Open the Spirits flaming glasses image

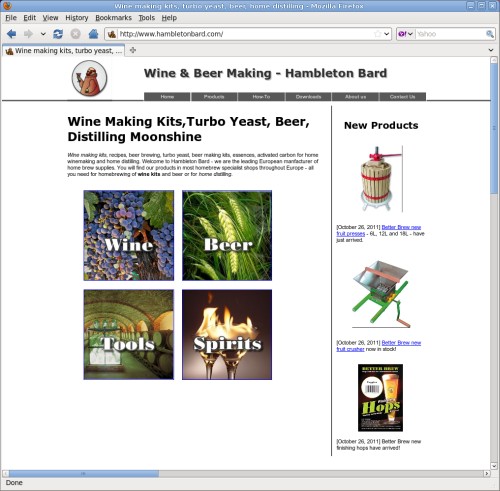point(227,334)
